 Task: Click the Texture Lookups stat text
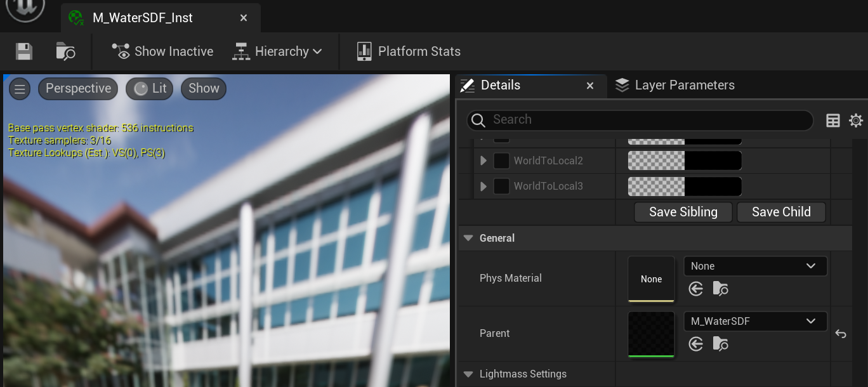(x=86, y=153)
